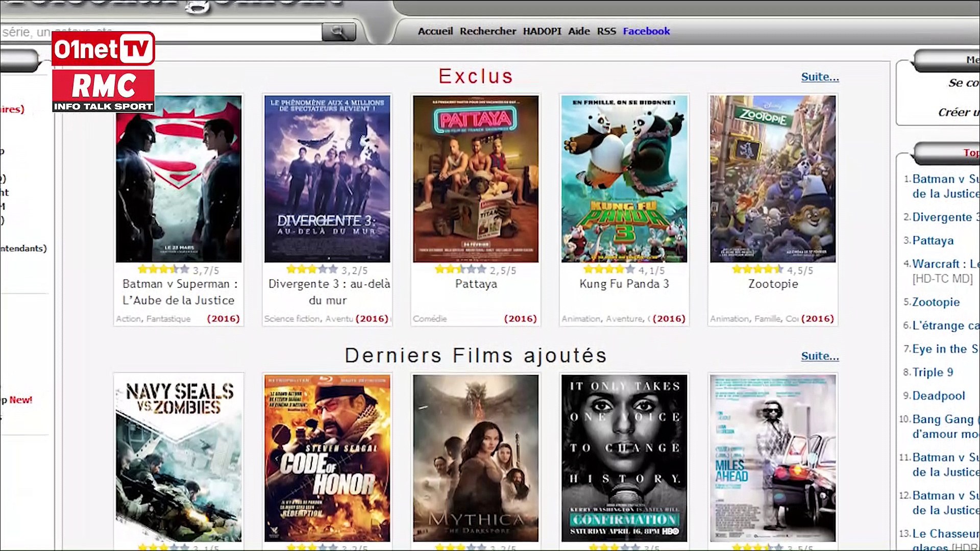This screenshot has height=551, width=980.
Task: Open top list entry 7 Eye in the S
Action: pyautogui.click(x=946, y=349)
